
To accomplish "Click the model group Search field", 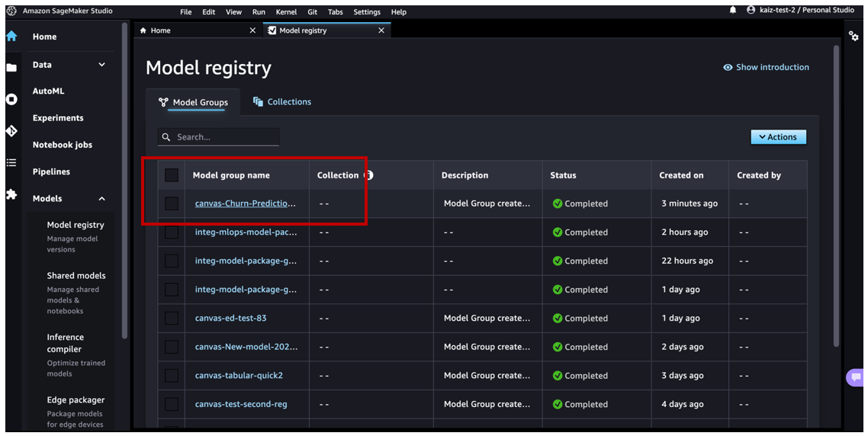I will click(218, 137).
